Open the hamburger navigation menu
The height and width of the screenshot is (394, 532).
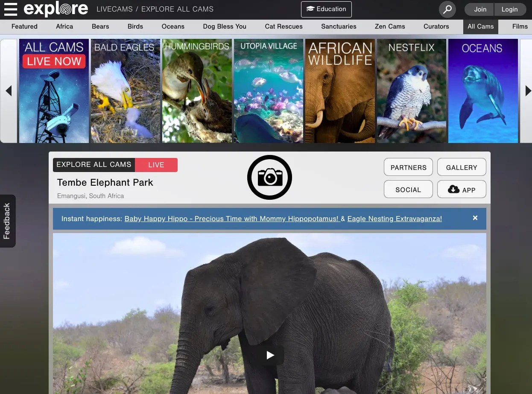11,9
